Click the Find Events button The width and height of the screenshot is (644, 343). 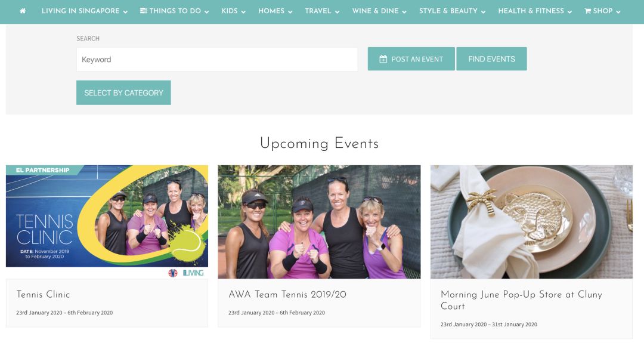[x=491, y=59]
